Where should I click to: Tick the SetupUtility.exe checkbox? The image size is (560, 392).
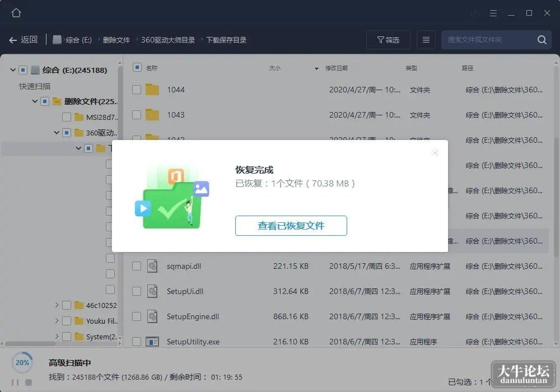137,342
